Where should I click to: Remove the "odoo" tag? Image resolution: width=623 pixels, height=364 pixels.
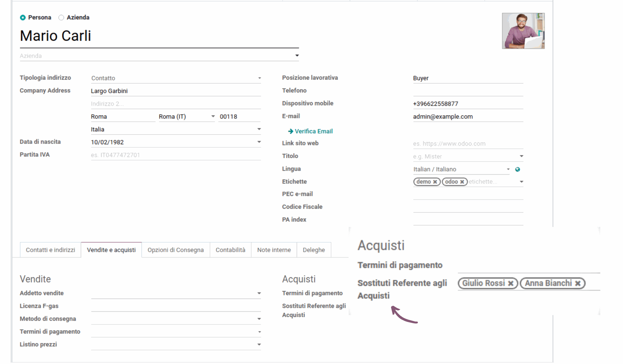point(462,182)
